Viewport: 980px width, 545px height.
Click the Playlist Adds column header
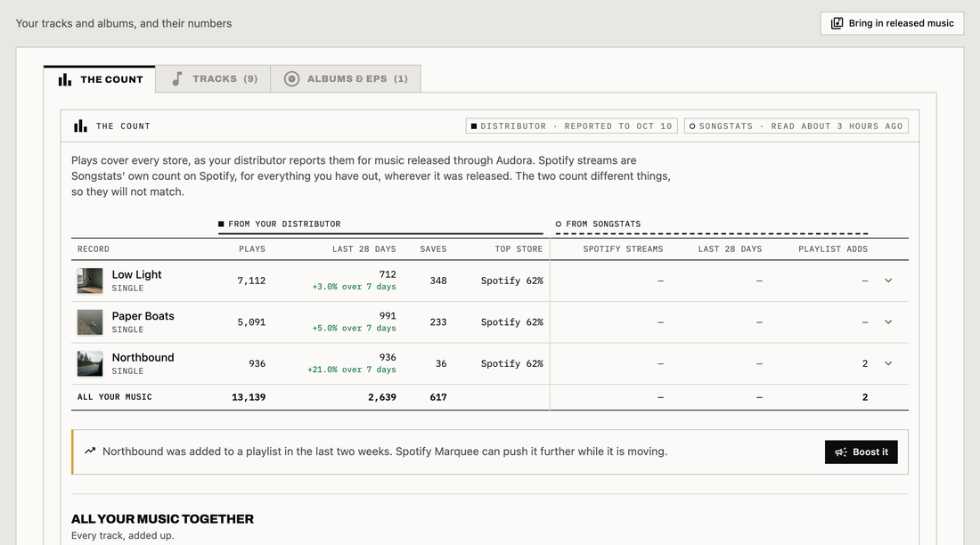pyautogui.click(x=833, y=248)
